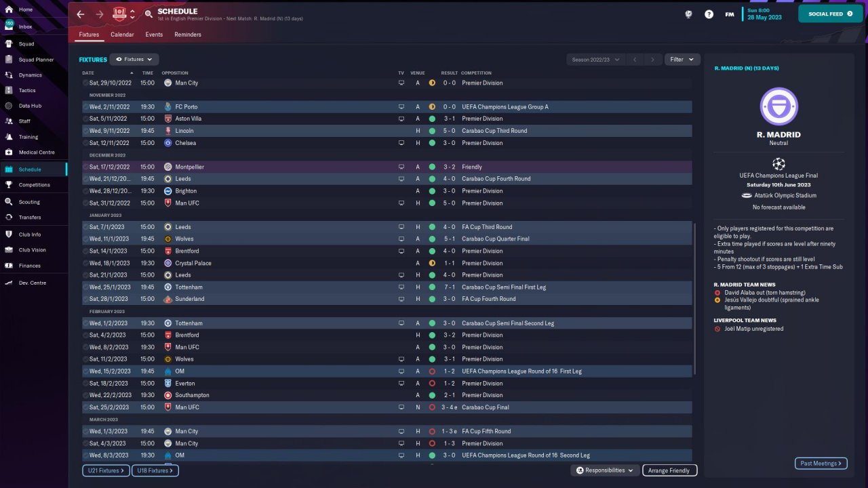Click the Southampton club badge
Image resolution: width=868 pixels, height=488 pixels.
point(168,395)
